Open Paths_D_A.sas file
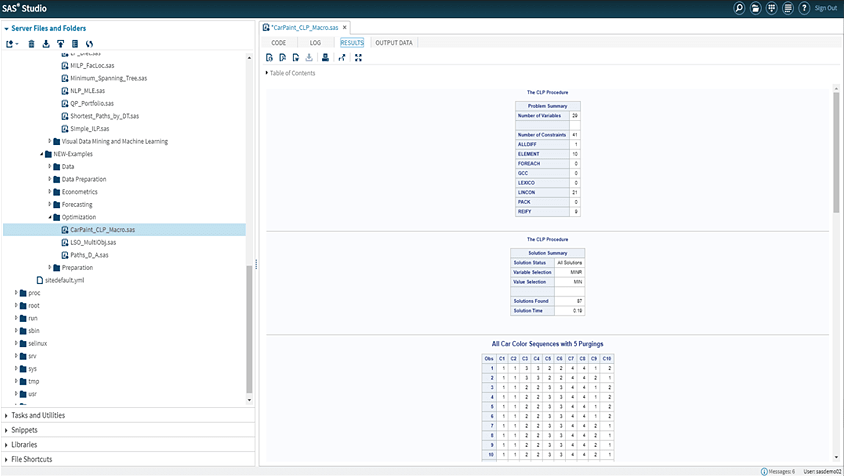Viewport: 844px width, 476px height. pos(89,255)
